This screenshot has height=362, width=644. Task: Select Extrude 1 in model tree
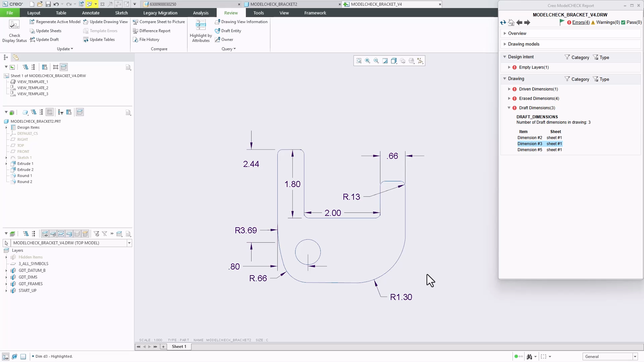click(25, 164)
